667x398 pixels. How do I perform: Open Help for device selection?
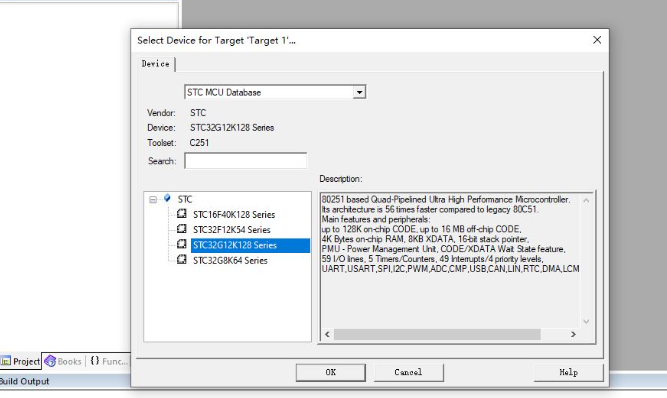[568, 372]
